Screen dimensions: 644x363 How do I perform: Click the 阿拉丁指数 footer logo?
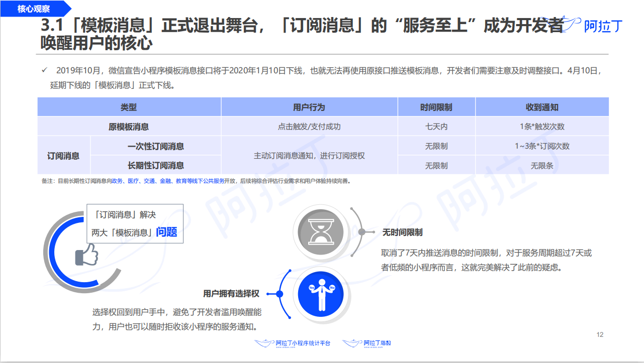367,343
